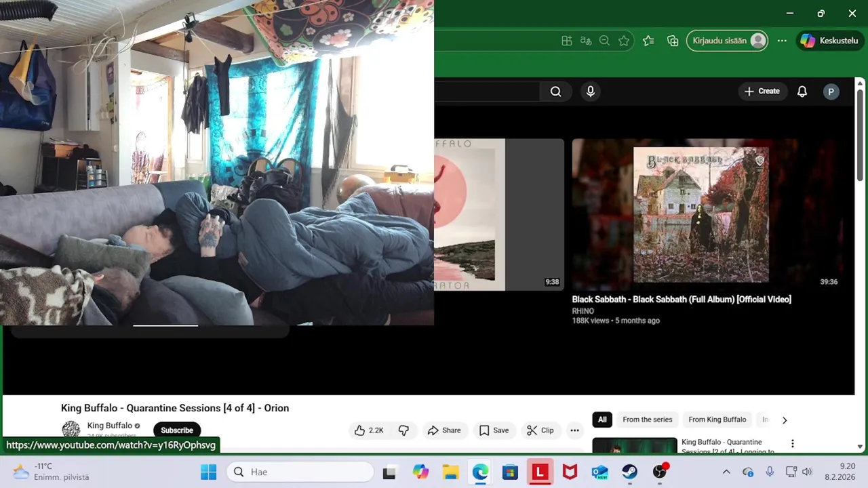Image resolution: width=868 pixels, height=488 pixels.
Task: Open Edge split screen apps icon
Action: click(567, 41)
